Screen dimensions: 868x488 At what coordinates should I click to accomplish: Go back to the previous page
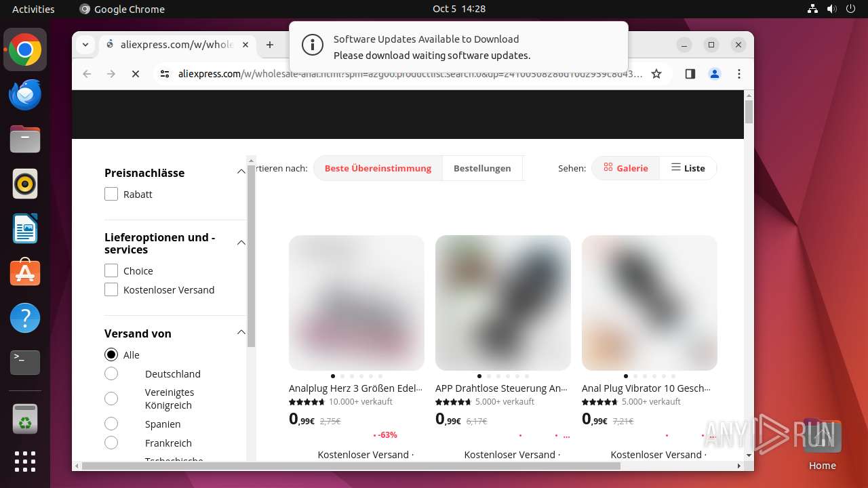point(87,74)
